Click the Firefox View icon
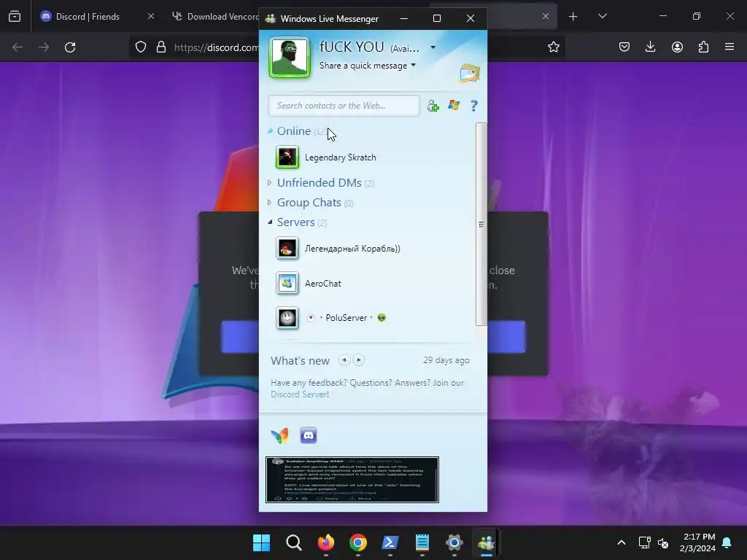Screen dimensions: 747x560 click(15, 17)
